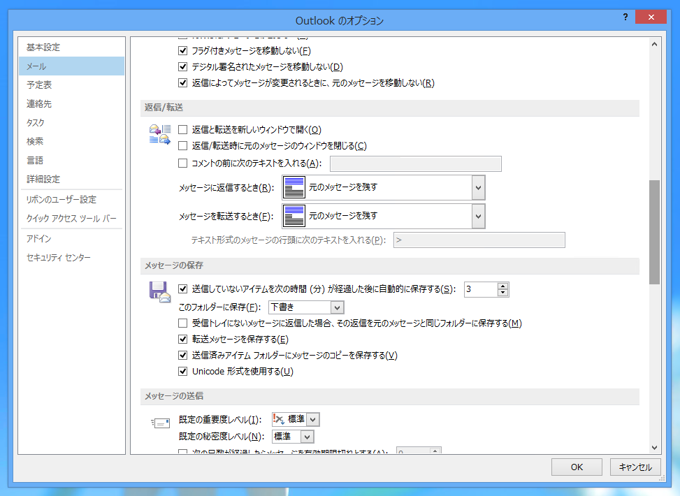
Task: Click the キャンセル button
Action: click(x=635, y=467)
